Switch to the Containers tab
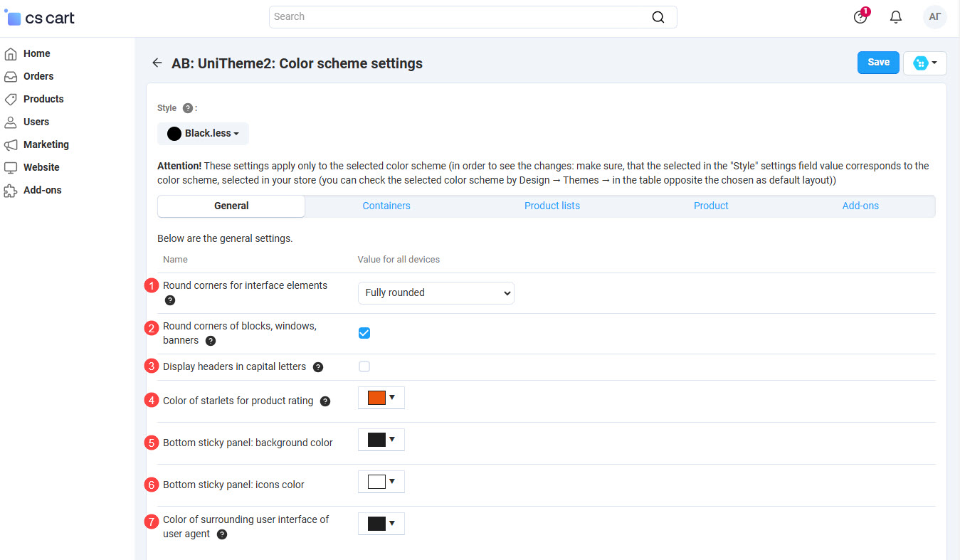960x560 pixels. click(x=386, y=206)
